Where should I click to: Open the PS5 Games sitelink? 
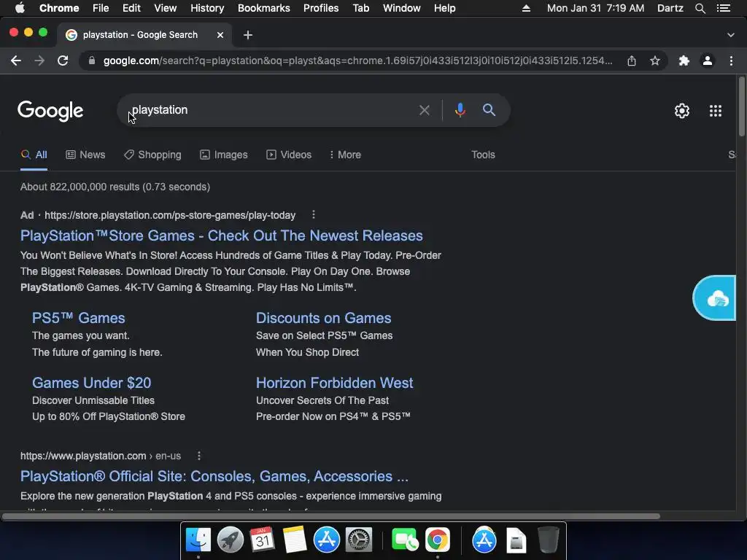click(x=79, y=318)
